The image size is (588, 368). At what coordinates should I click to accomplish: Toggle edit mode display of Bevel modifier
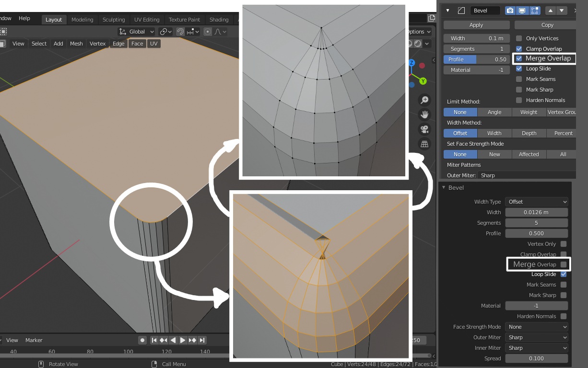click(535, 11)
